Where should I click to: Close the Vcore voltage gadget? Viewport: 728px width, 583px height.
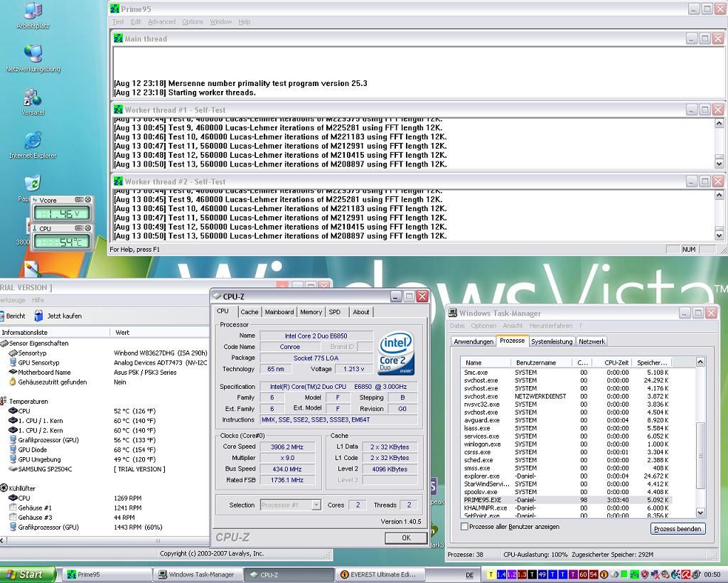87,200
